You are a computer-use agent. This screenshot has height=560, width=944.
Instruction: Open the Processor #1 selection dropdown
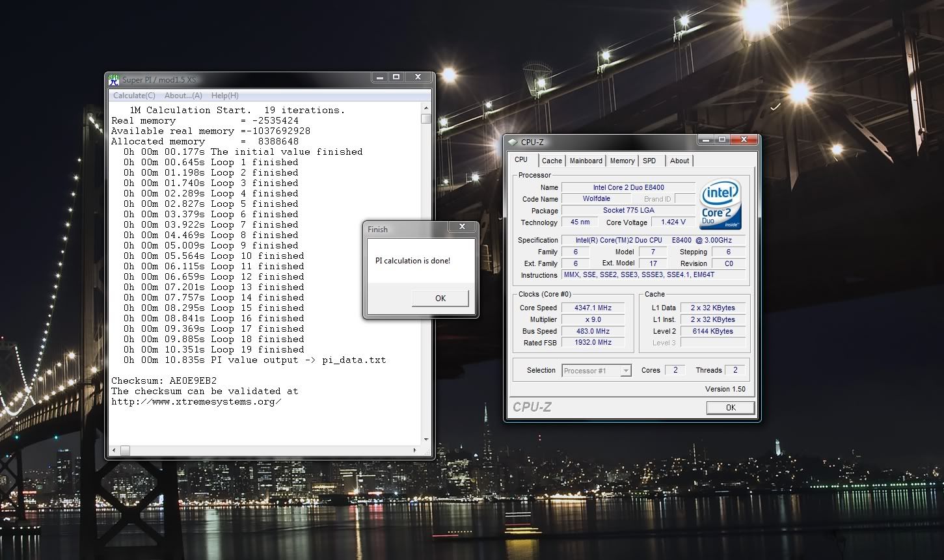597,371
